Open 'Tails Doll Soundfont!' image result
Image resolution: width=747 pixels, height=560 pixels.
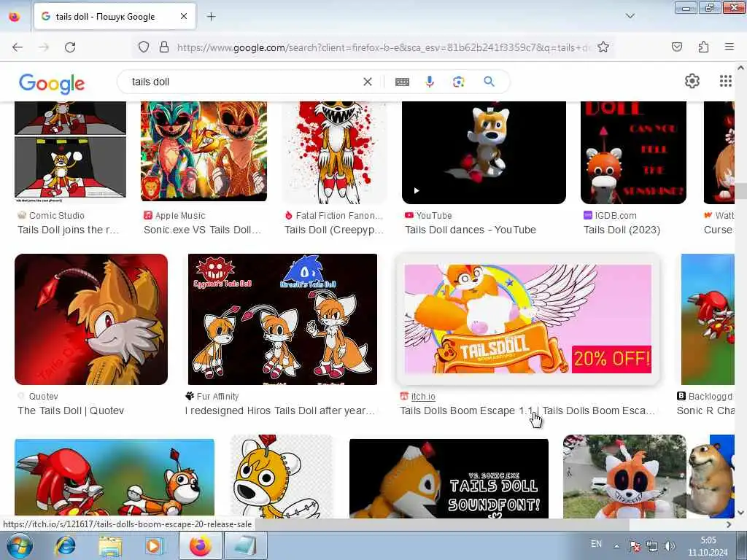[449, 478]
